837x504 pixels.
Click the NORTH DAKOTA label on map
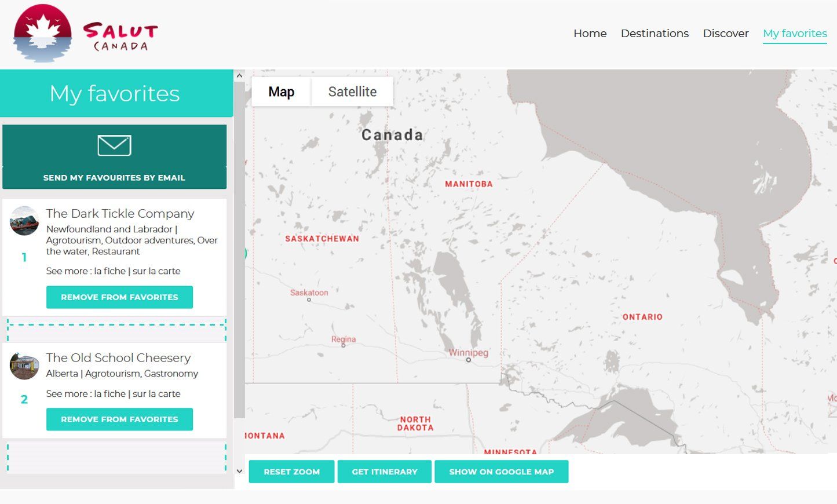[x=415, y=423]
